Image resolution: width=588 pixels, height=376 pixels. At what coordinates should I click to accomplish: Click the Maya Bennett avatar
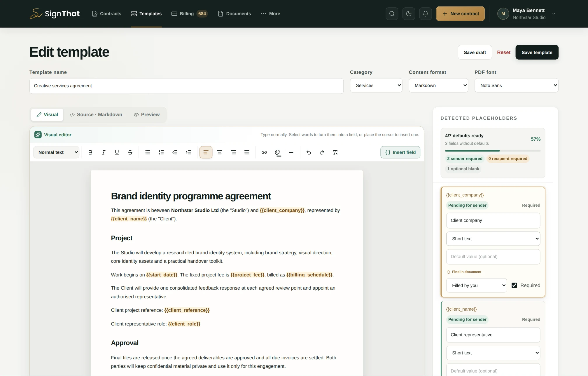[503, 14]
